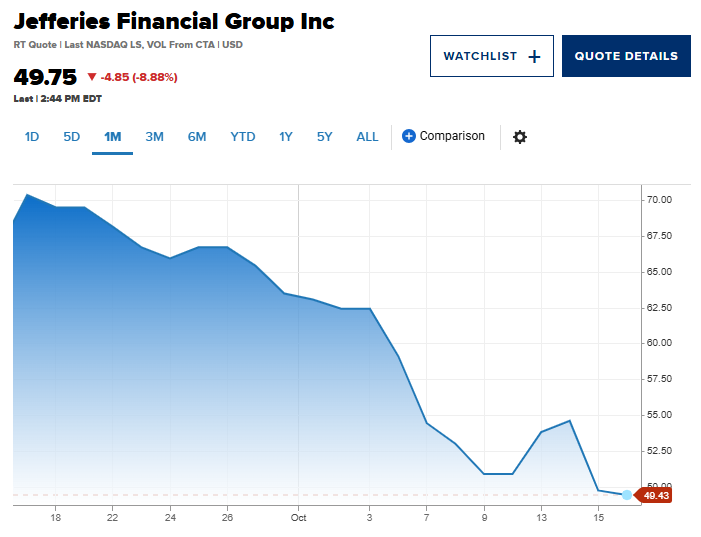Select the 5D time range
This screenshot has width=701, height=537.
coord(72,137)
